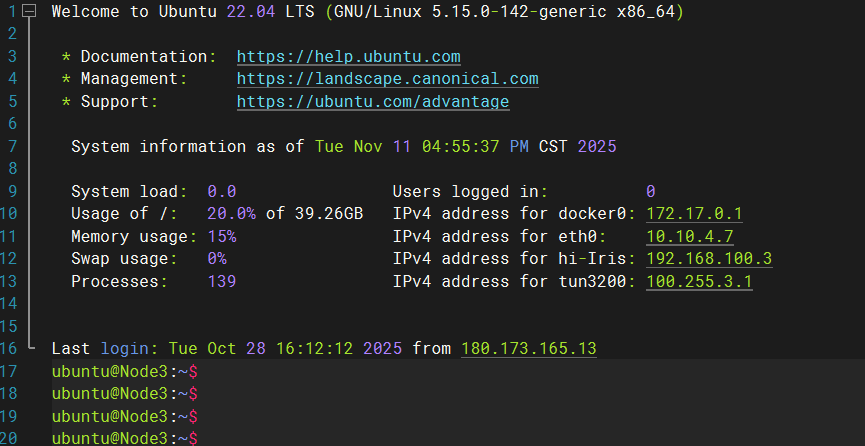Click the disk usage value 20.0%

coord(231,214)
